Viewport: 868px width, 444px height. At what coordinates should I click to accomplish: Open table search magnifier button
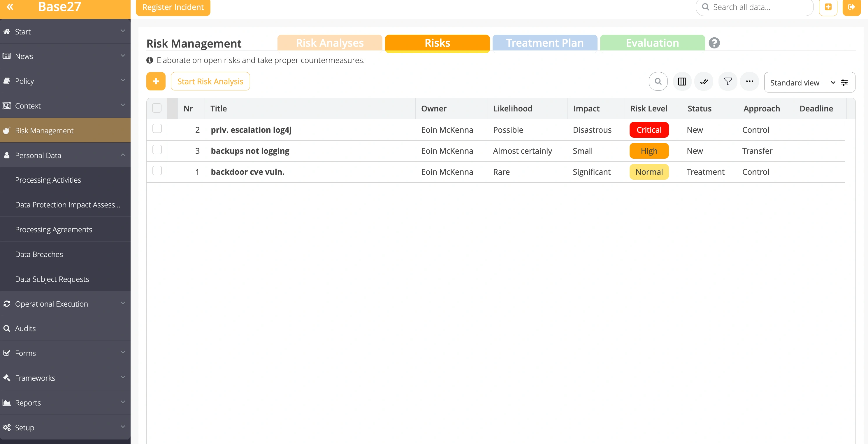point(658,82)
